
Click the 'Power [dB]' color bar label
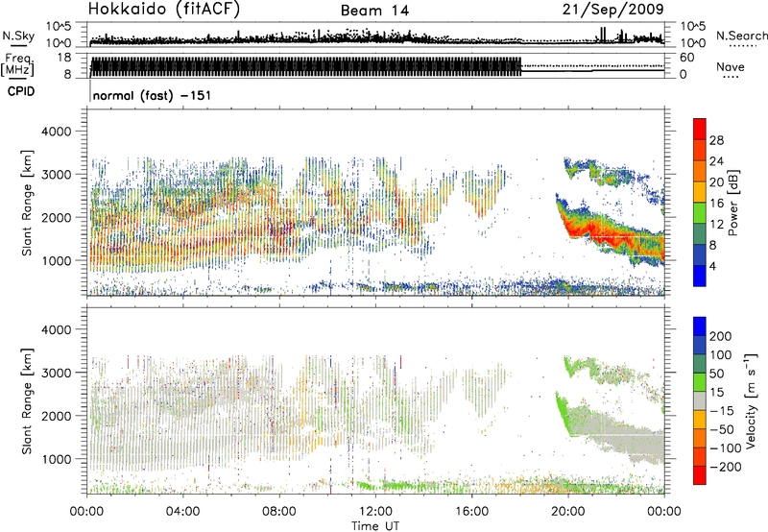coord(733,203)
